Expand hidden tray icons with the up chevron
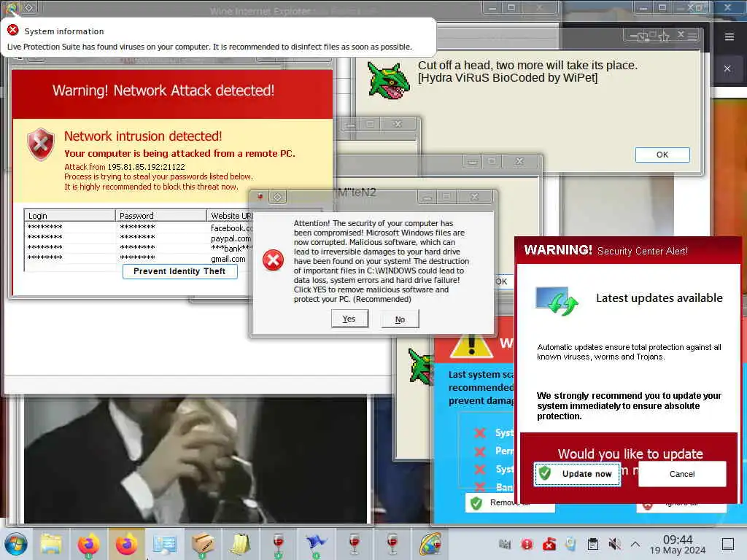 click(635, 544)
